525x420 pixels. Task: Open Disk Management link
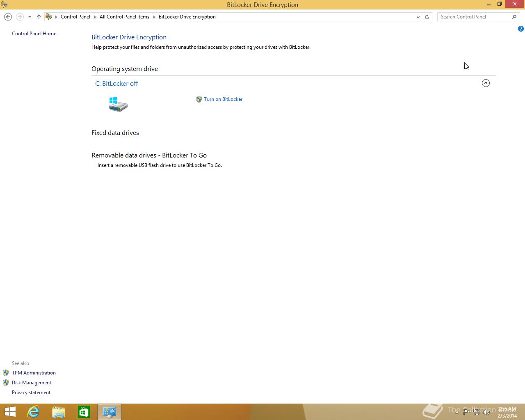click(32, 383)
